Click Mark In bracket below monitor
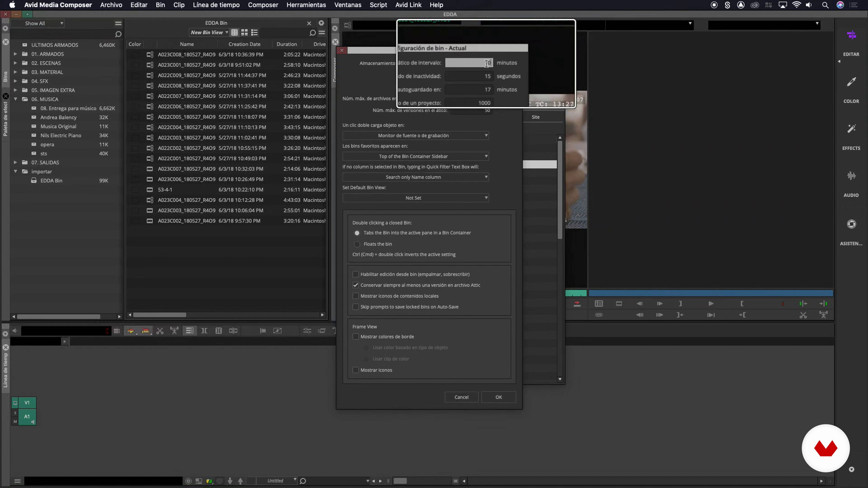The width and height of the screenshot is (868, 488). pos(742,304)
